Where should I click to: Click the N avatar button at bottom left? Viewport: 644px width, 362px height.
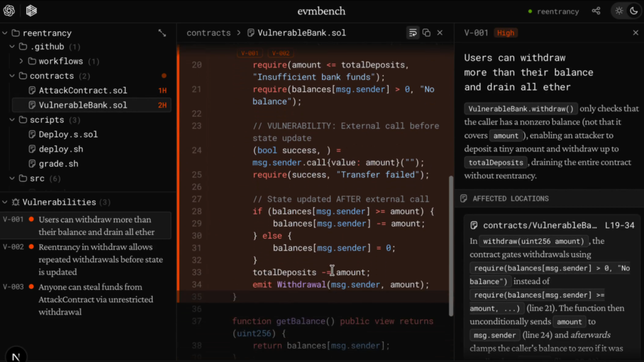16,356
